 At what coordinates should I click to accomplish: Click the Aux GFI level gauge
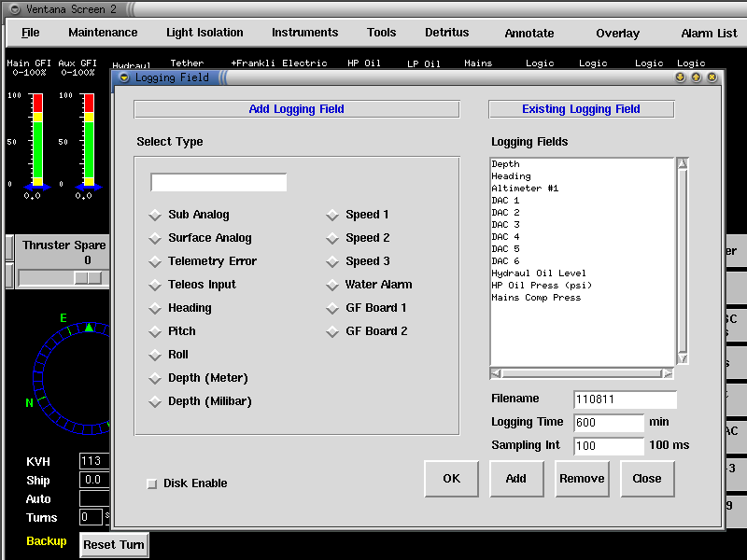[89, 139]
